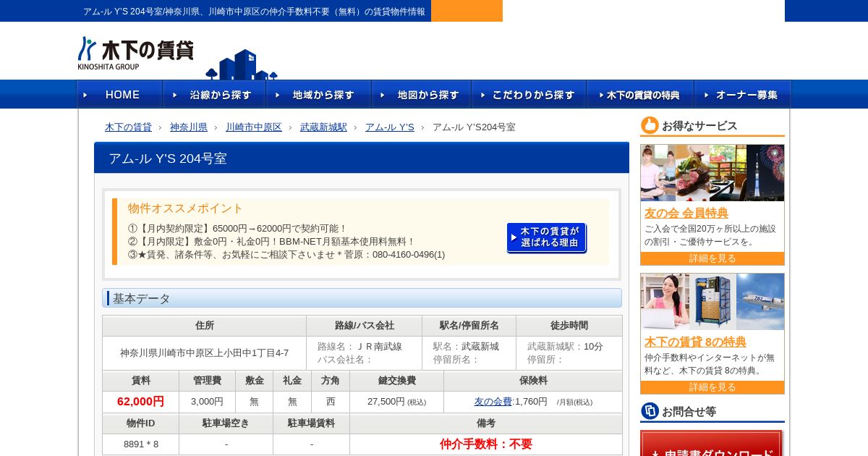Click the 賃料 column header
This screenshot has height=456, width=868.
(x=141, y=381)
